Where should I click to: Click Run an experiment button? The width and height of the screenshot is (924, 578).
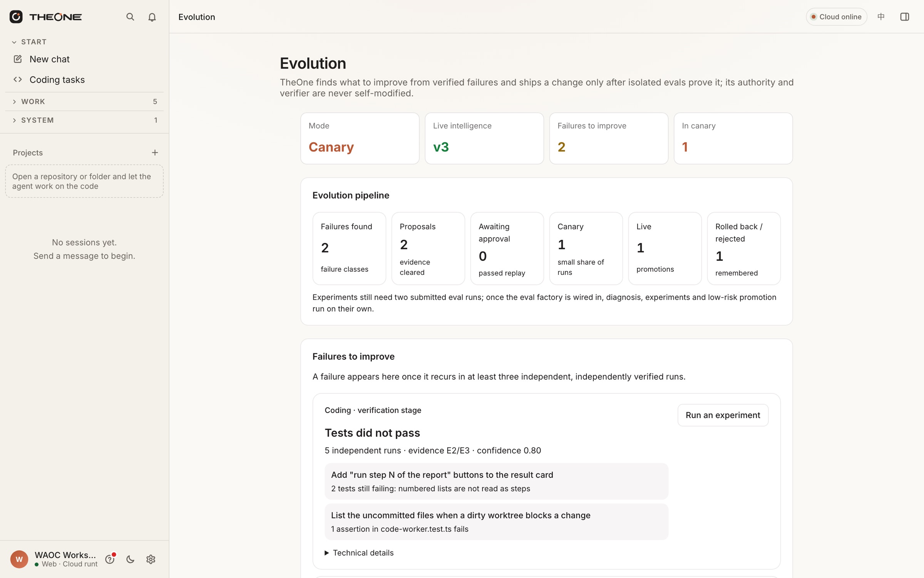pos(723,415)
